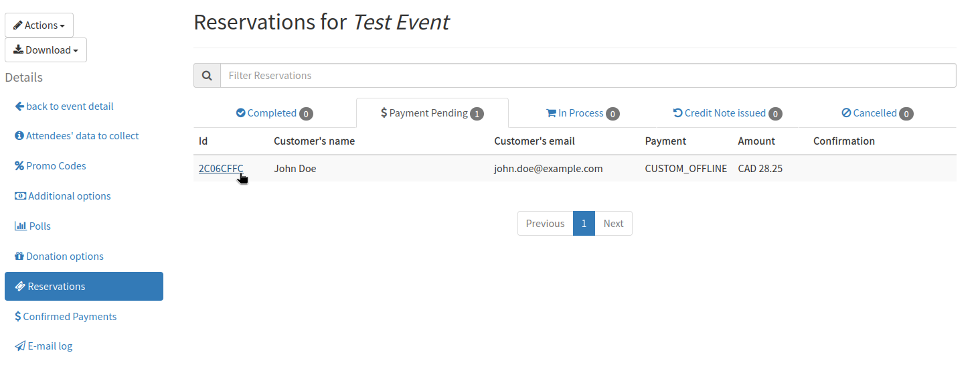Click the CUSTOM_OFFLINE payment cell

pos(686,168)
